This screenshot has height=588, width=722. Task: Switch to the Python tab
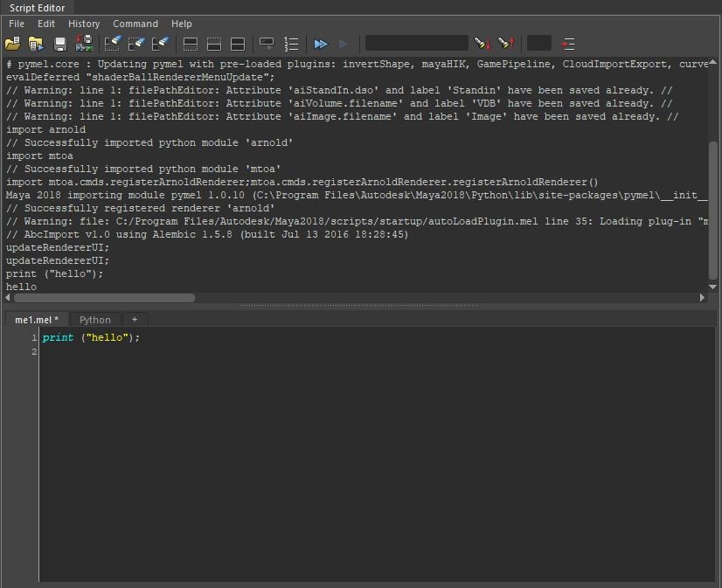click(x=95, y=320)
